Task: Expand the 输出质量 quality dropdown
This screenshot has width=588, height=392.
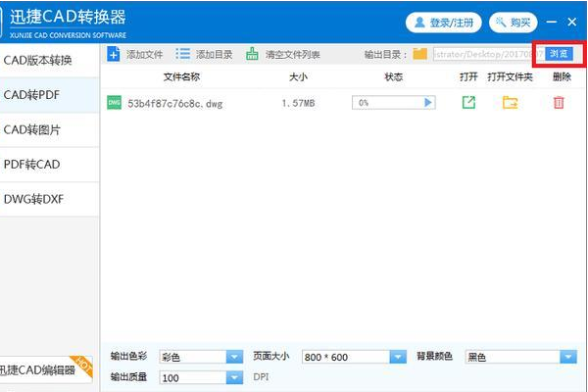Action: pos(234,377)
